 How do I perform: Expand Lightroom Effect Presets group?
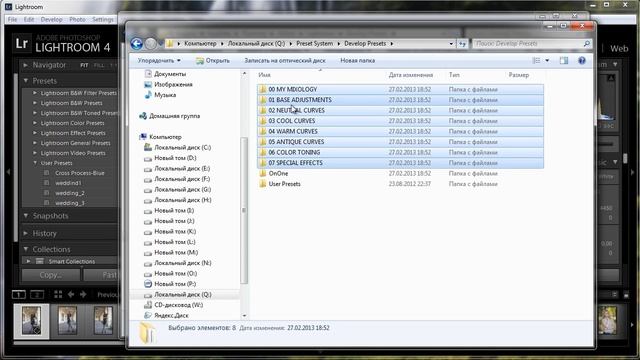[x=35, y=133]
